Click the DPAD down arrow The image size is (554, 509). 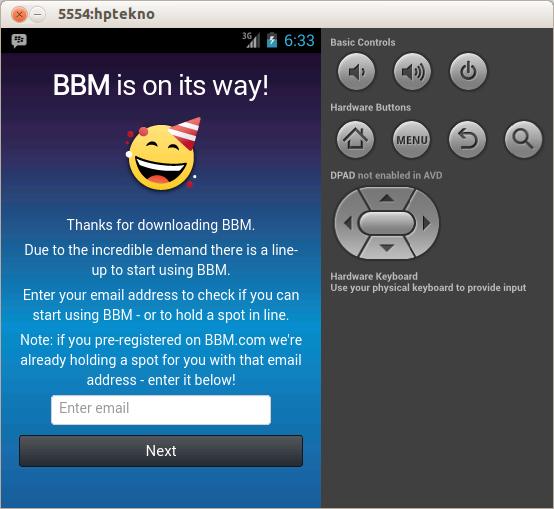click(x=387, y=248)
